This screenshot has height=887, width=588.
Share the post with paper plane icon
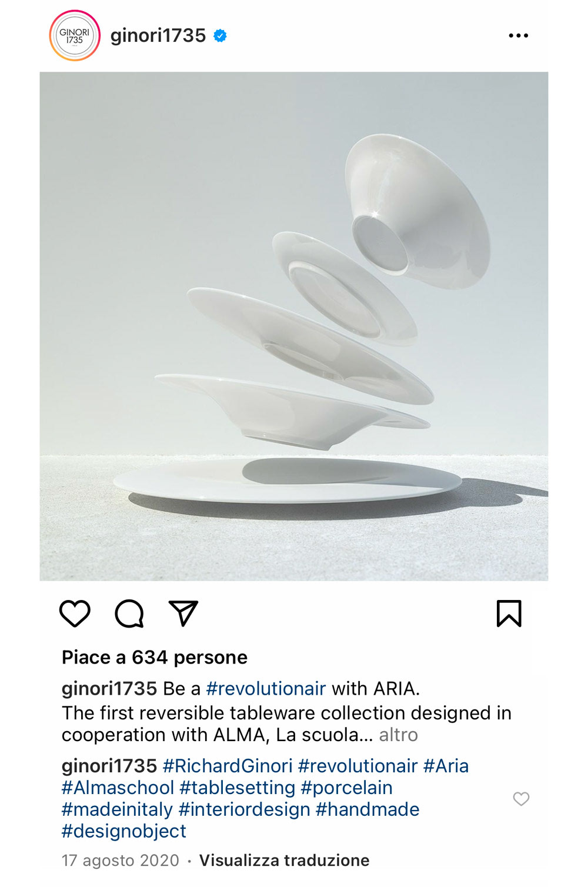pos(183,613)
